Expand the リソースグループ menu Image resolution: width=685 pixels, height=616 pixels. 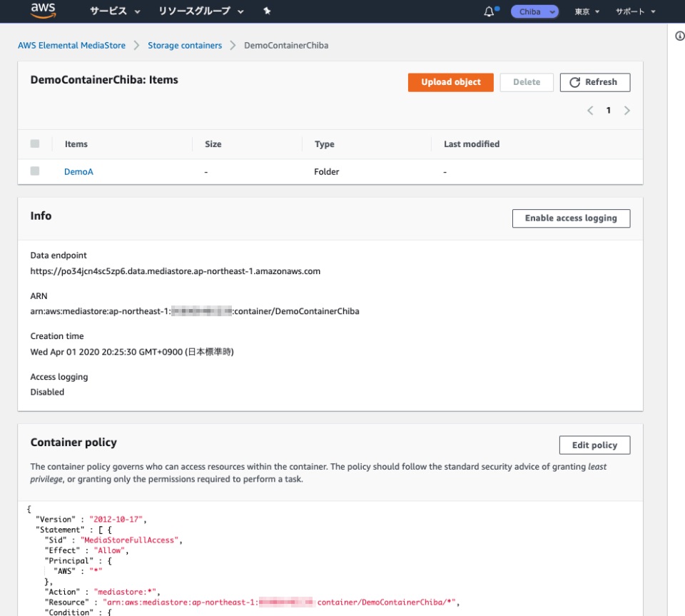(x=201, y=11)
